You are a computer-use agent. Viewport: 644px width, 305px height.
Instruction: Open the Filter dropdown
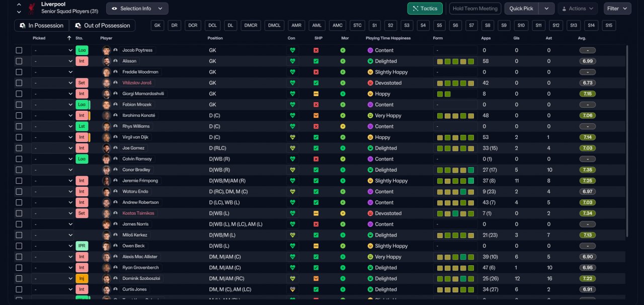click(x=617, y=9)
